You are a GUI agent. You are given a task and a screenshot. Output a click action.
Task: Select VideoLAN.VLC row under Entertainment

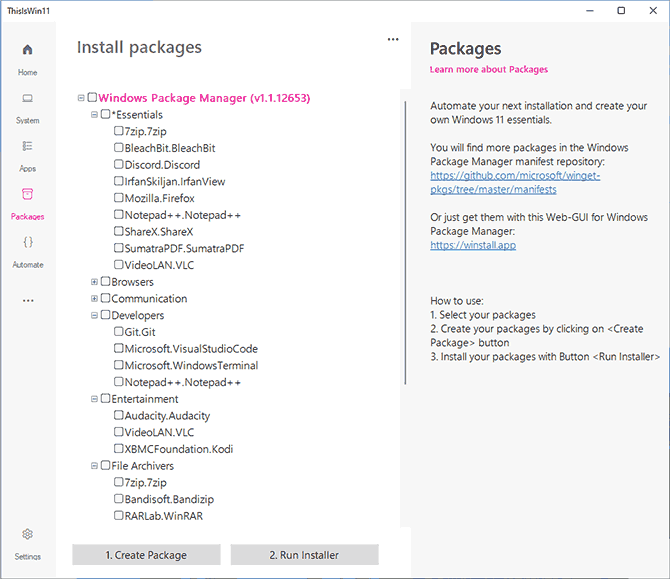tap(159, 432)
